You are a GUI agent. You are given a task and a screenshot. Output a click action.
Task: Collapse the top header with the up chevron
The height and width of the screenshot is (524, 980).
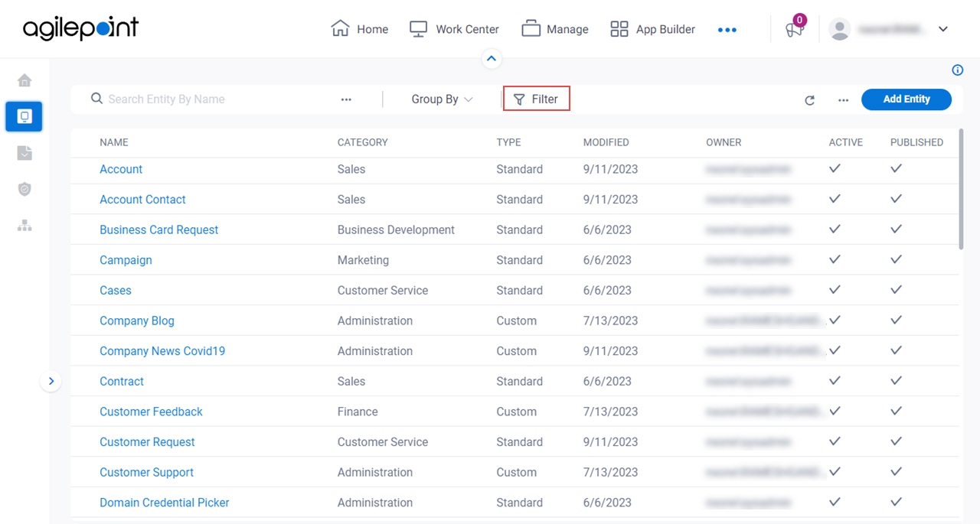pos(492,58)
